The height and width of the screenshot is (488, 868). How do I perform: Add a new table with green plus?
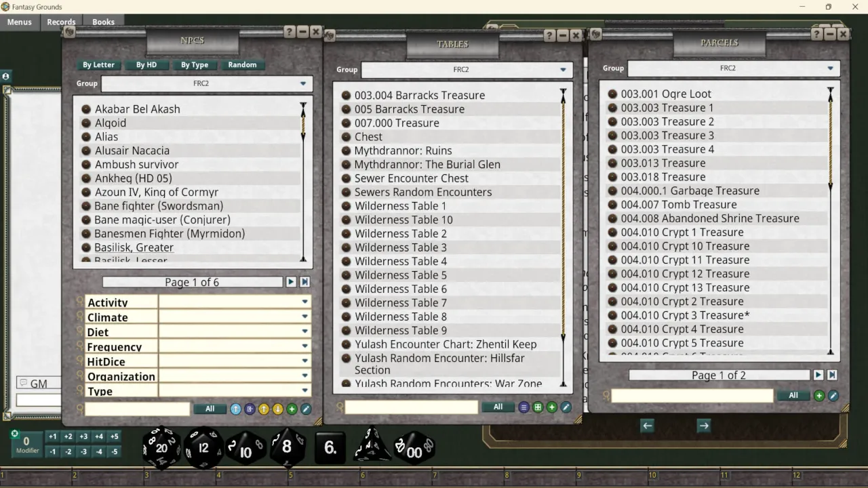(x=552, y=407)
